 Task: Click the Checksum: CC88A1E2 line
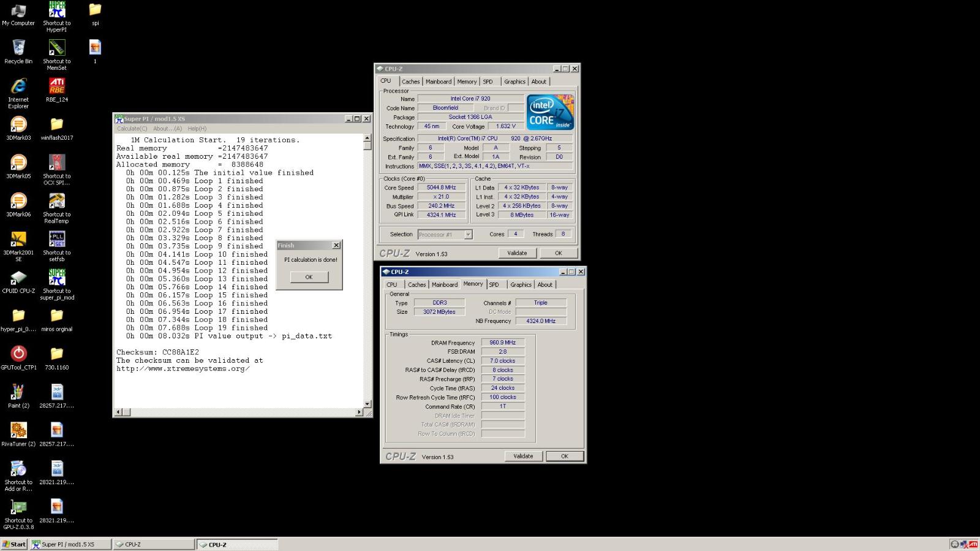coord(157,352)
